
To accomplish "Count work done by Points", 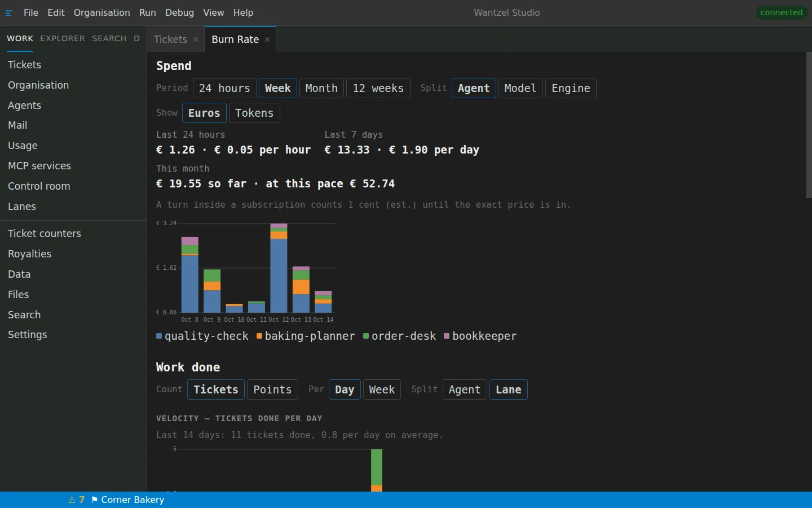I will 272,389.
